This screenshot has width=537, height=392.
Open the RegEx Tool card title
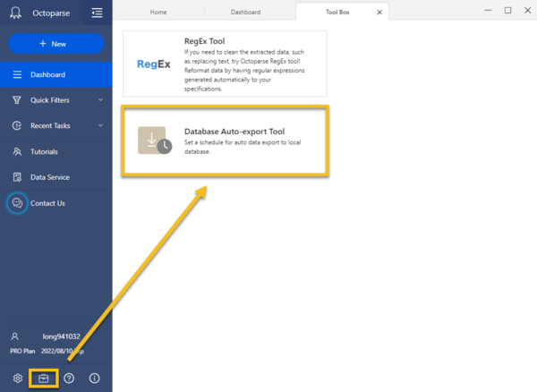[204, 41]
